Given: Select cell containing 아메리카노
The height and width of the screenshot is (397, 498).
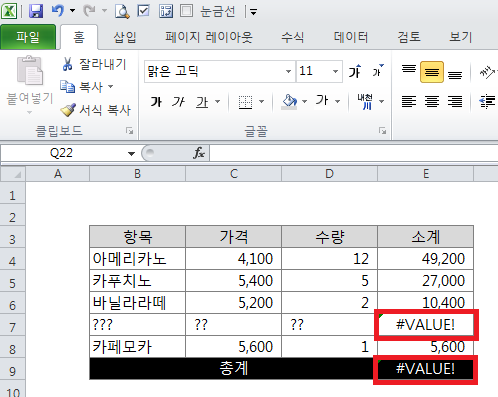Looking at the screenshot, I should (137, 259).
